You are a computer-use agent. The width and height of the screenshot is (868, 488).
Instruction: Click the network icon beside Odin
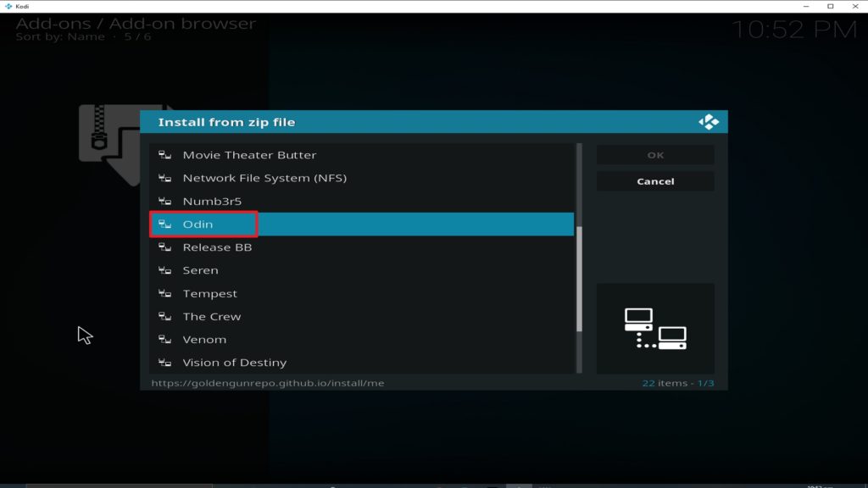(164, 224)
